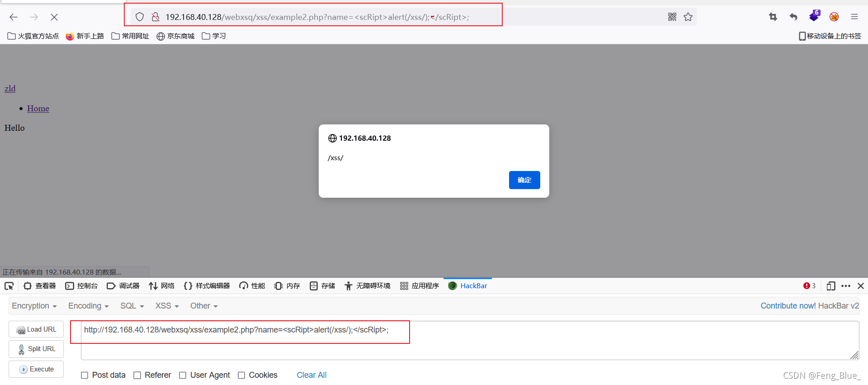868x385 pixels.
Task: Click the browser address bar URL
Action: (317, 17)
